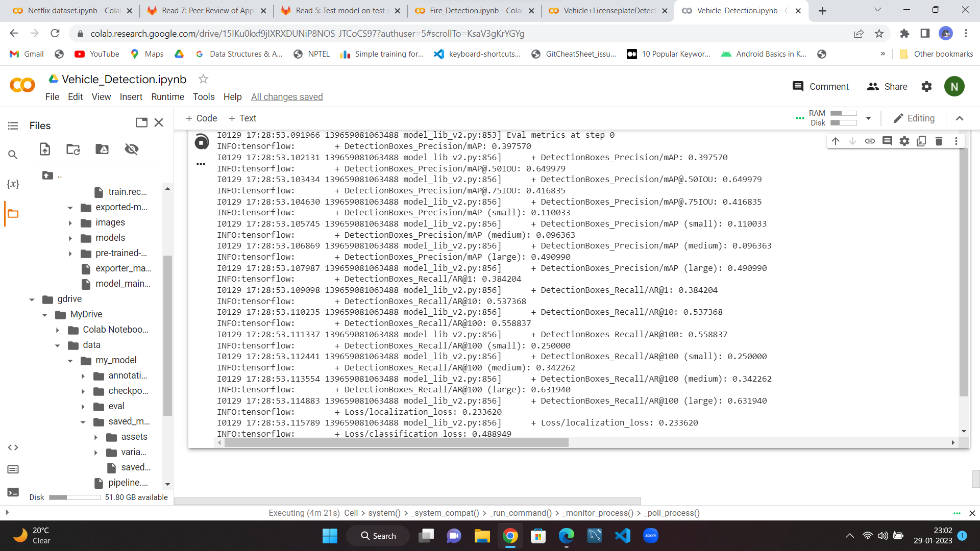
Task: Delete the selected cell
Action: click(939, 141)
